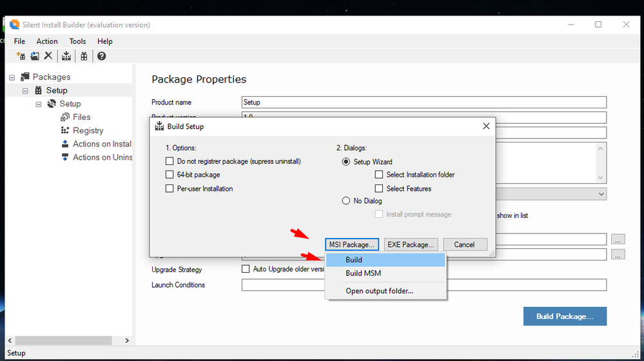Click the Setup disc icon in tree

click(x=52, y=104)
